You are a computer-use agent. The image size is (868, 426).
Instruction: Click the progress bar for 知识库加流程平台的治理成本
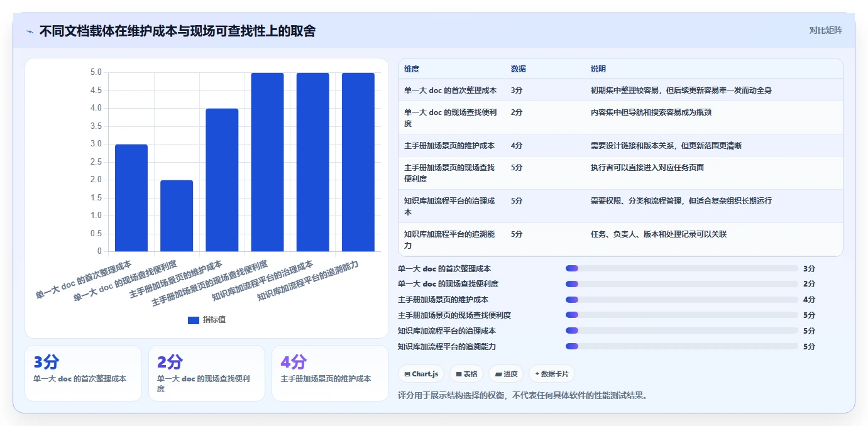point(682,331)
